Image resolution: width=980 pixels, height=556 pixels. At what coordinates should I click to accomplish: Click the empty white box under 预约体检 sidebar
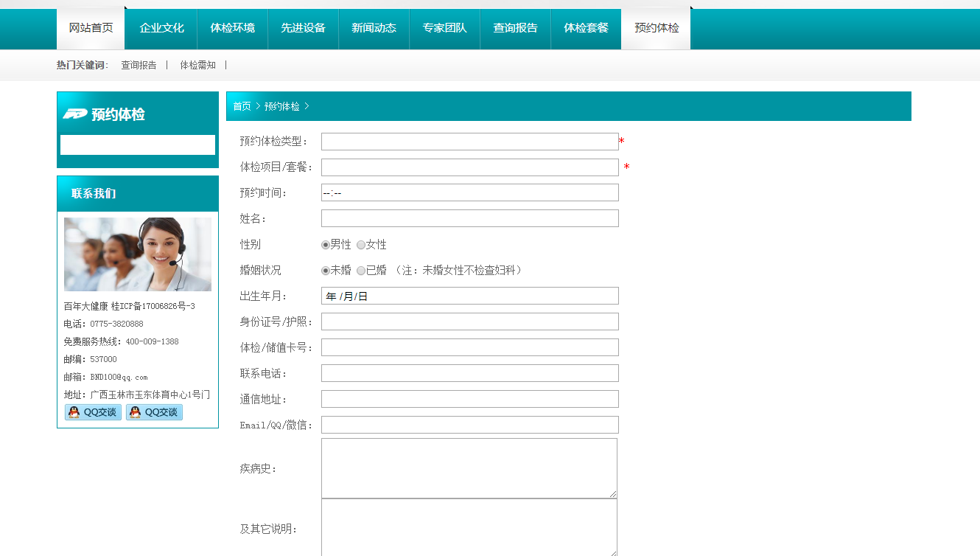coord(138,145)
